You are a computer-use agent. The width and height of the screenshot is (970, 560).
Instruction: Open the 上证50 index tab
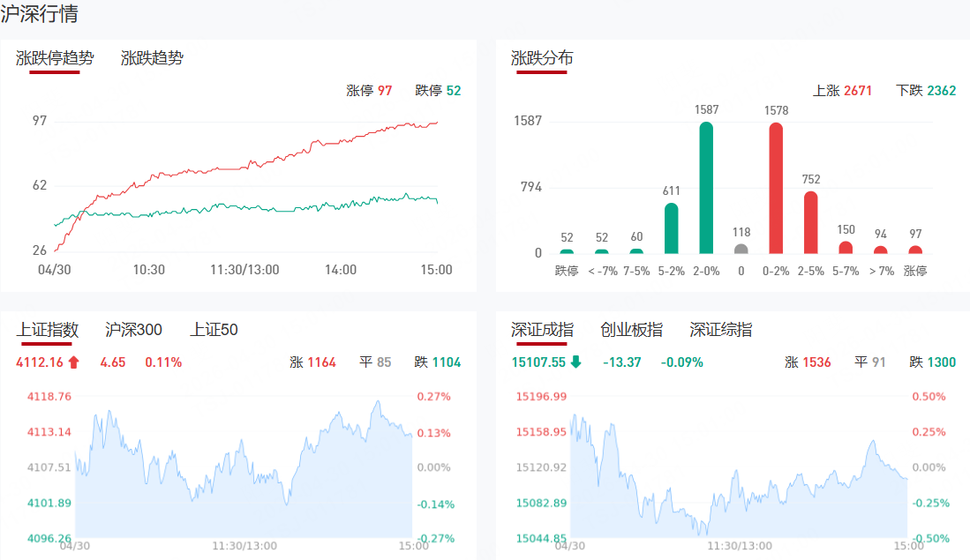(214, 330)
